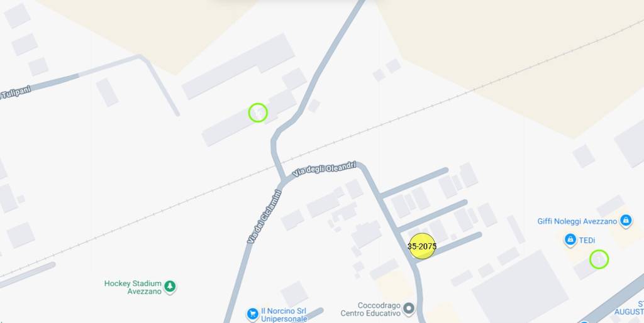This screenshot has height=323, width=644.
Task: Select the green circle marker near Via dei Ciclamini
Action: tap(258, 112)
